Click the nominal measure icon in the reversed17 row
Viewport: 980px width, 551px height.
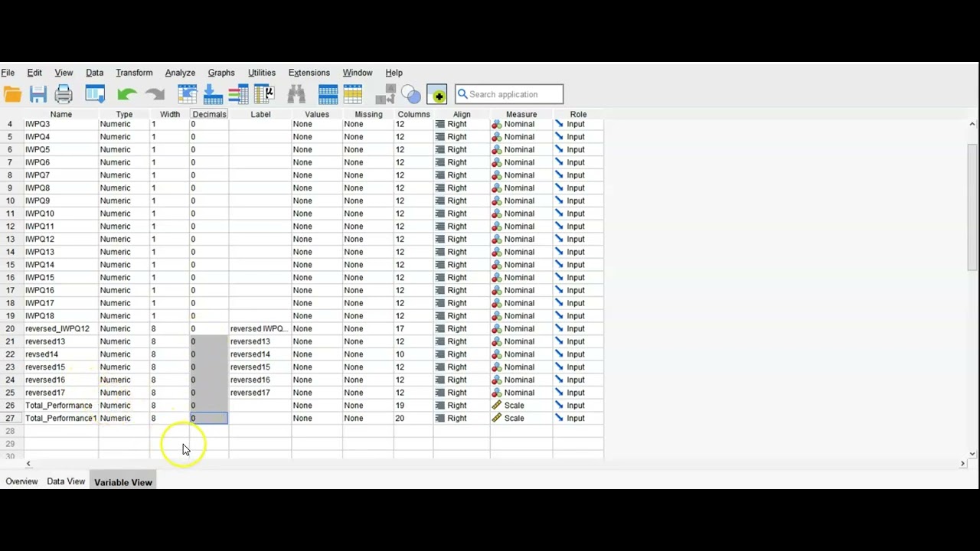497,393
